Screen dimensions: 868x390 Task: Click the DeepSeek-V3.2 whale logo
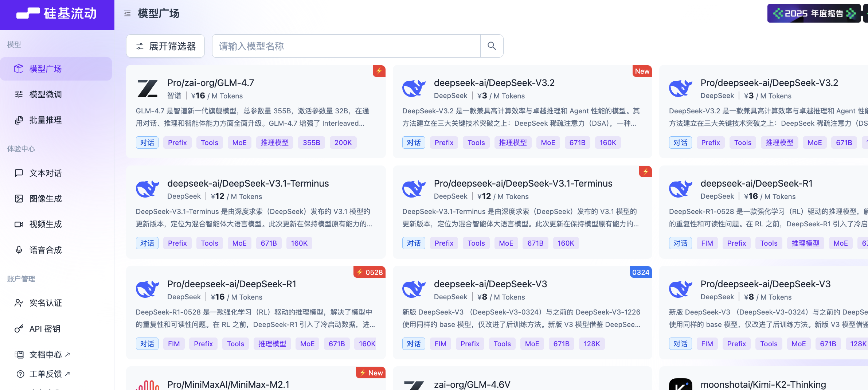[x=414, y=89]
